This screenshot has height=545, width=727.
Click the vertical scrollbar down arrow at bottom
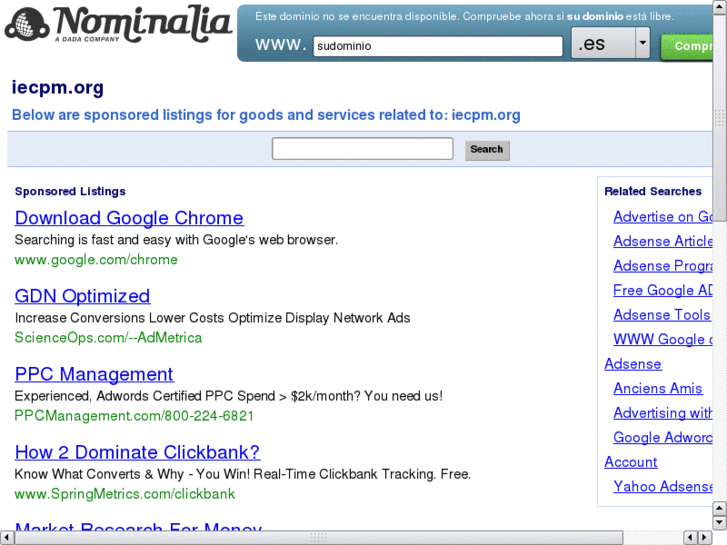(720, 523)
